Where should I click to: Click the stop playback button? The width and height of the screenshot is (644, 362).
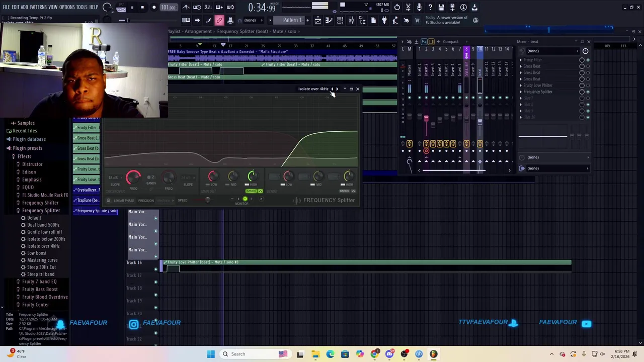pos(142,8)
